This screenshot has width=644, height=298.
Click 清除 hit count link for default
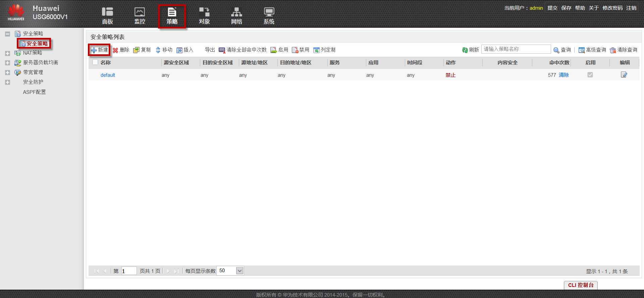tap(564, 75)
